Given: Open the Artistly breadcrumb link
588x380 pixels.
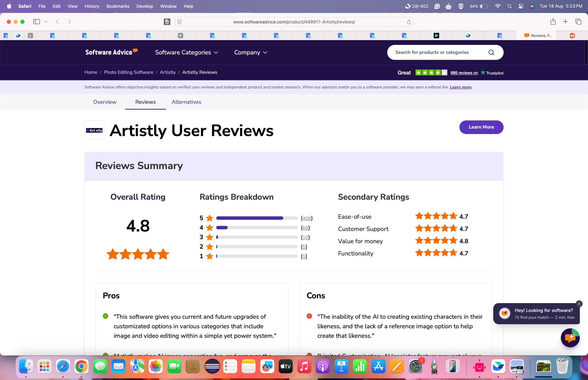Looking at the screenshot, I should 167,72.
